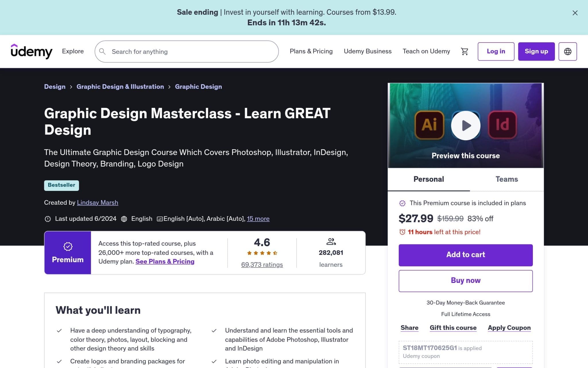
Task: Click the search magnifier icon
Action: click(102, 51)
